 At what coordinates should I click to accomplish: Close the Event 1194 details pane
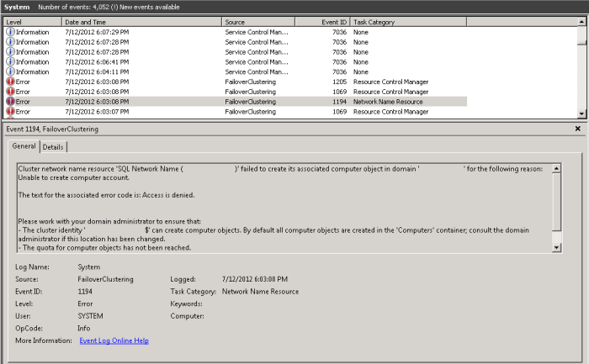click(577, 129)
